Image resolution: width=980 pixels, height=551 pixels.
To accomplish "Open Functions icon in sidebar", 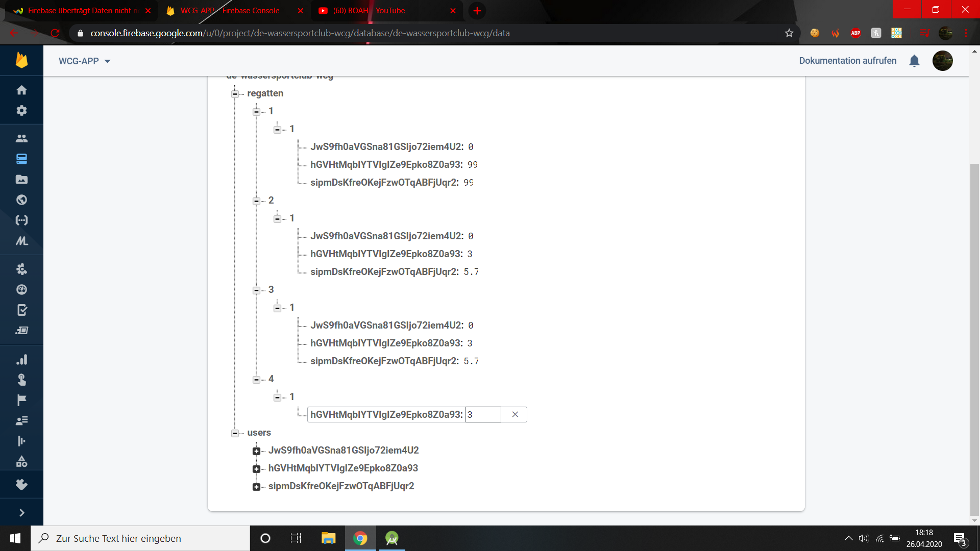I will tap(21, 220).
